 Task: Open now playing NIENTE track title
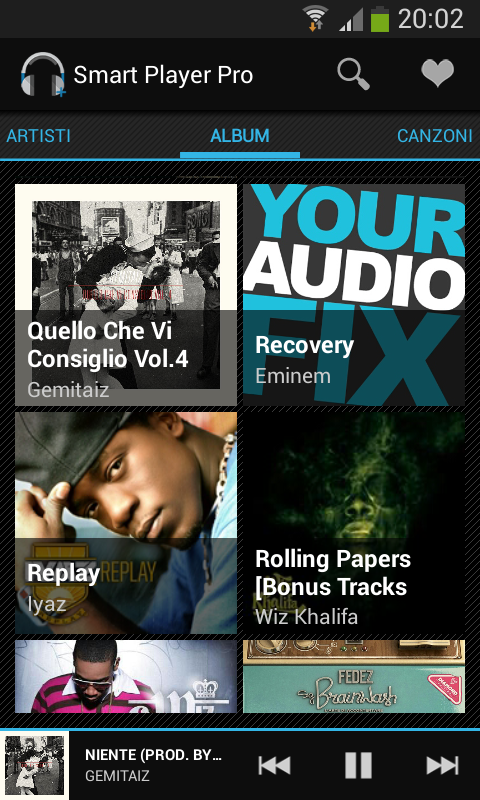point(154,755)
